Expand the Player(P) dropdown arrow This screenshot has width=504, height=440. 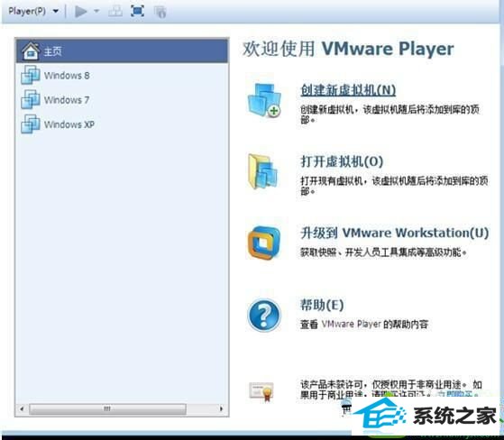click(56, 11)
